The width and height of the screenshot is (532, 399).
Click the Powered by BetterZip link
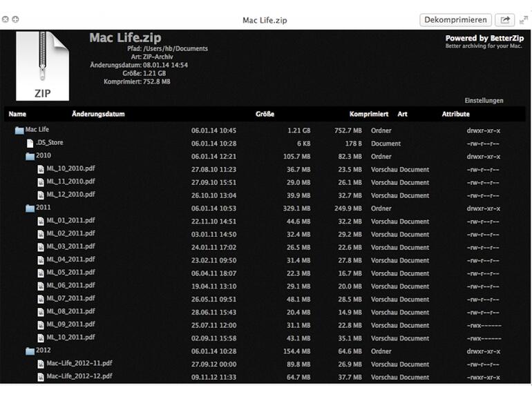(x=484, y=38)
